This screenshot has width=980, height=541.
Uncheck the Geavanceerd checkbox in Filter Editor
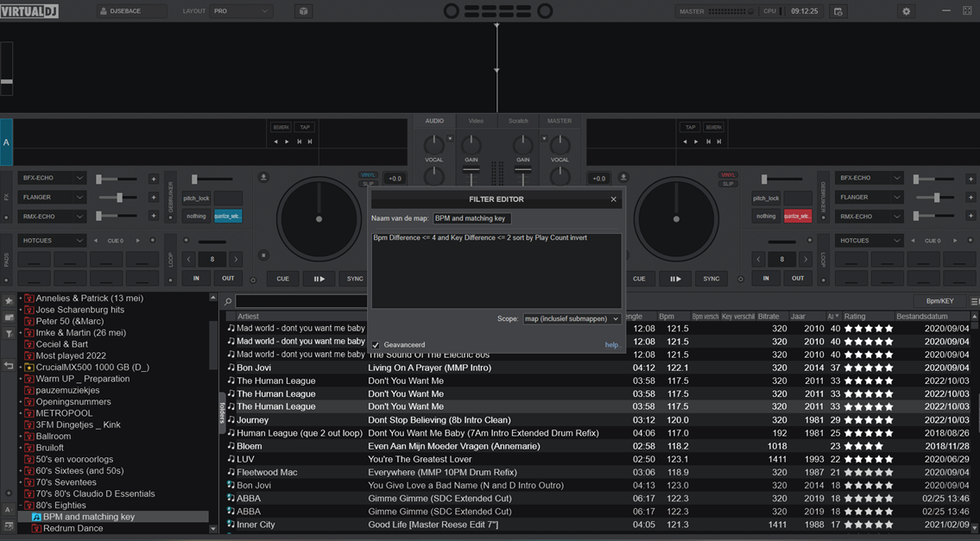click(x=376, y=345)
